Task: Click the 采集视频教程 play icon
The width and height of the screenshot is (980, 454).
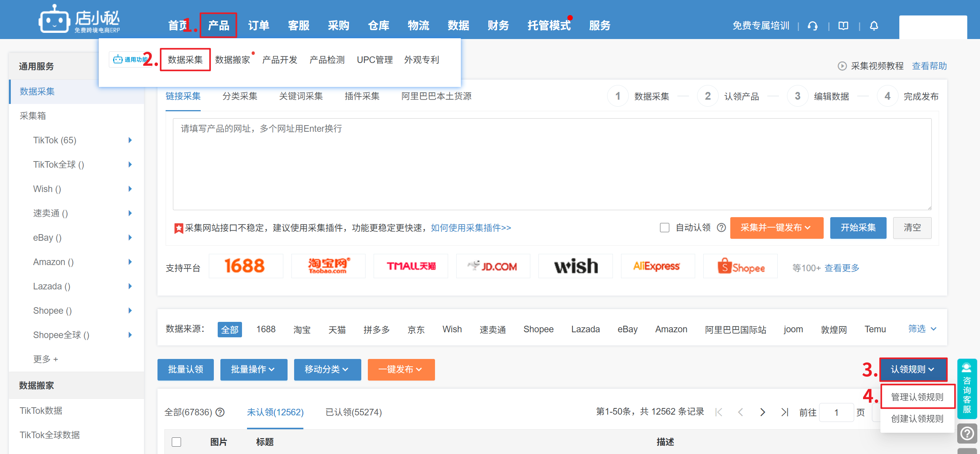Action: [x=842, y=66]
